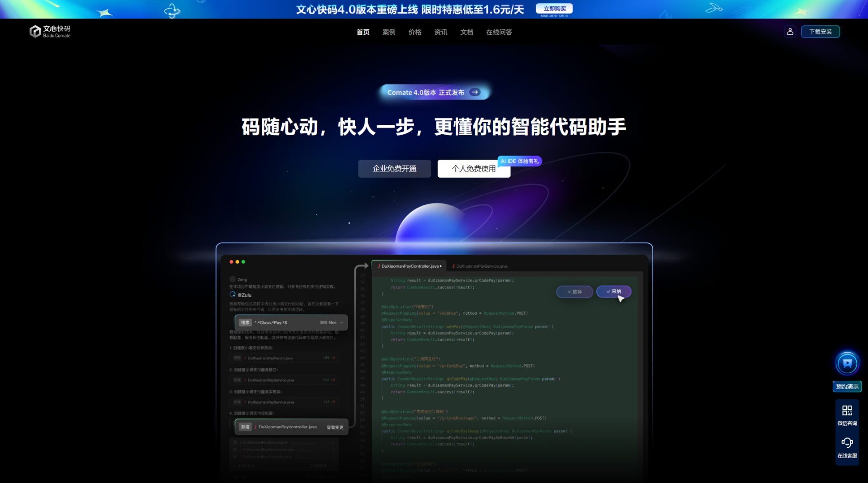Screen dimensions: 868x483
Task: Click 采纳 to accept the code change
Action: (x=614, y=292)
